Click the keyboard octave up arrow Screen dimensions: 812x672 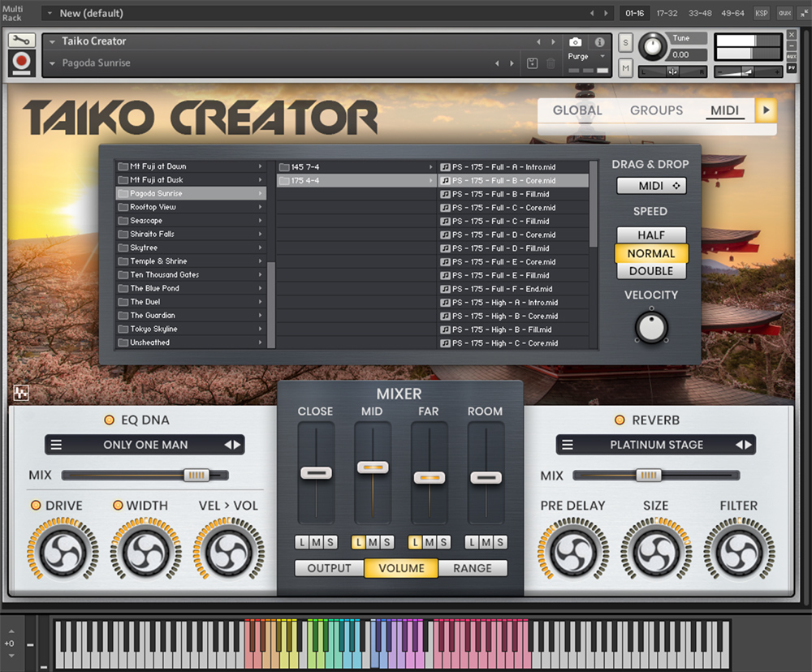pyautogui.click(x=11, y=631)
